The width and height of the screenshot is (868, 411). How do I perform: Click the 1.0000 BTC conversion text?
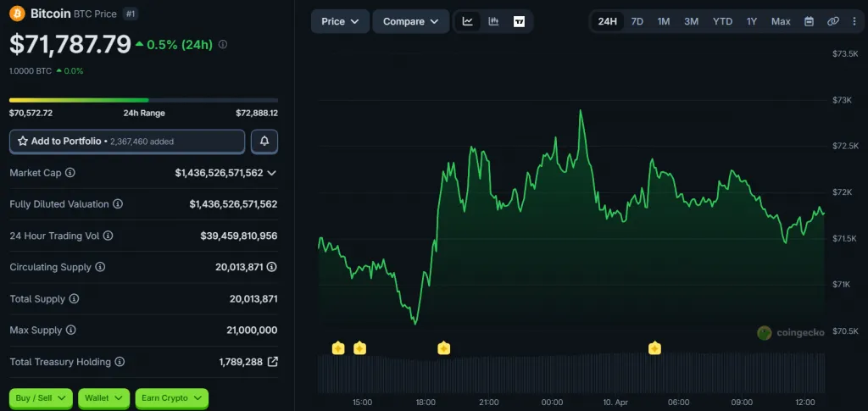point(31,71)
